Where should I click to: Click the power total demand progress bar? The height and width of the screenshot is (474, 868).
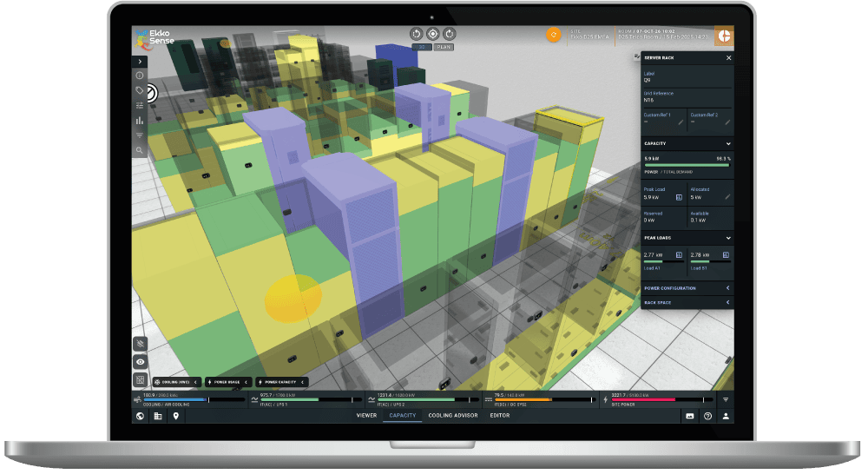click(x=687, y=165)
